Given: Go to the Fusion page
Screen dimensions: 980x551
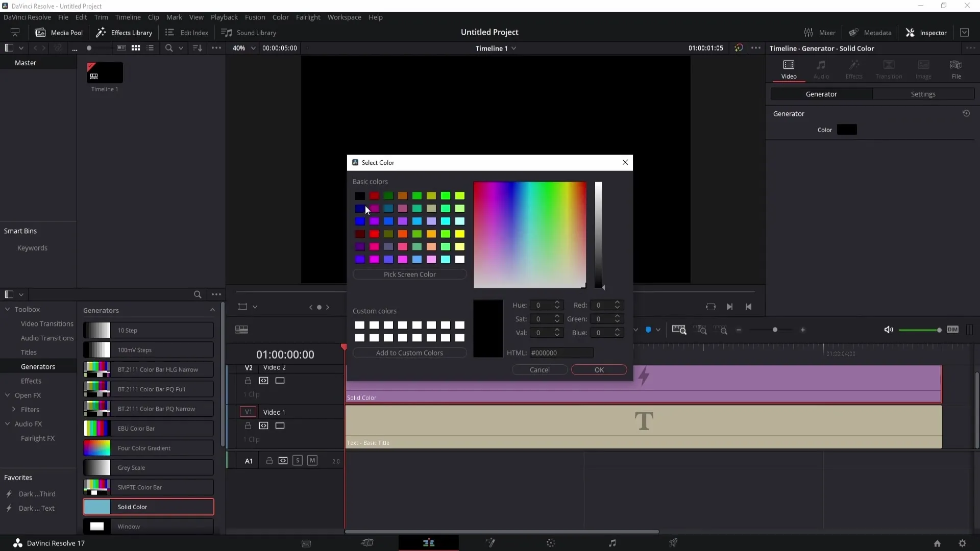Looking at the screenshot, I should 490,543.
